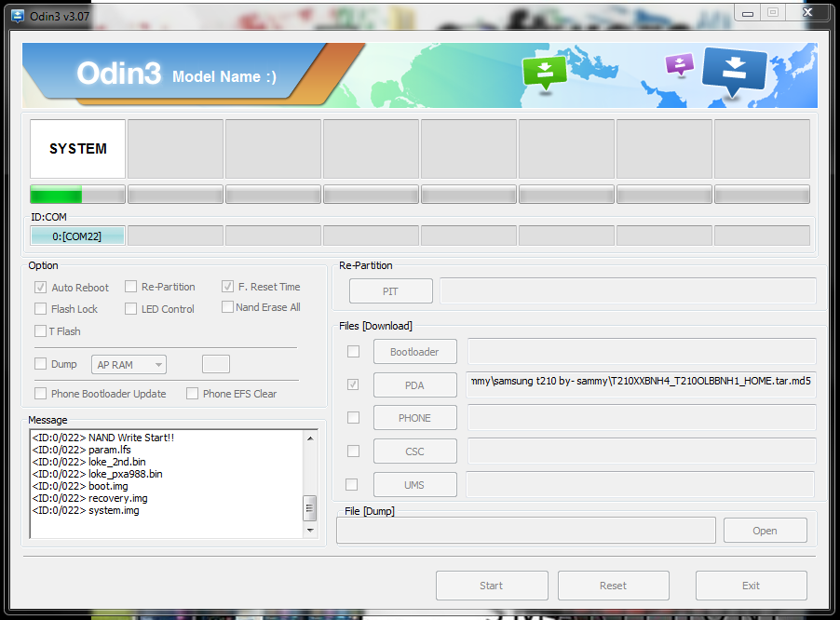The image size is (840, 620).
Task: Click the purple download bubble icon in banner
Action: [679, 65]
